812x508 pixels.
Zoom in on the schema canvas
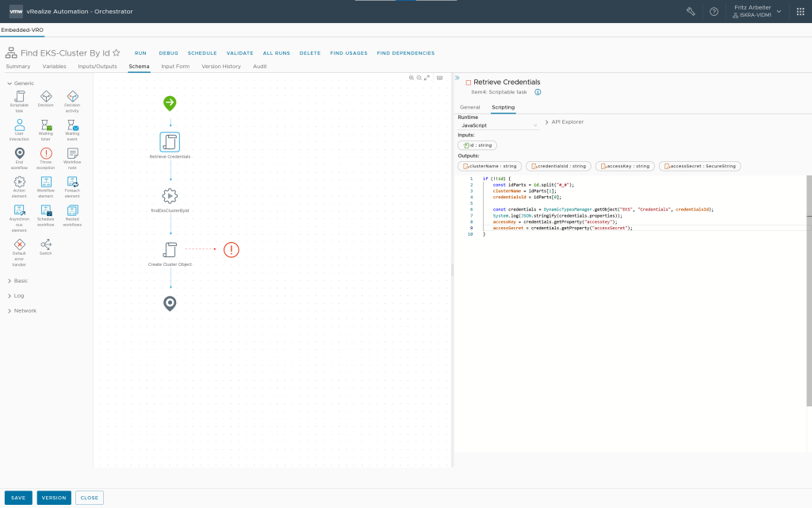tap(412, 78)
